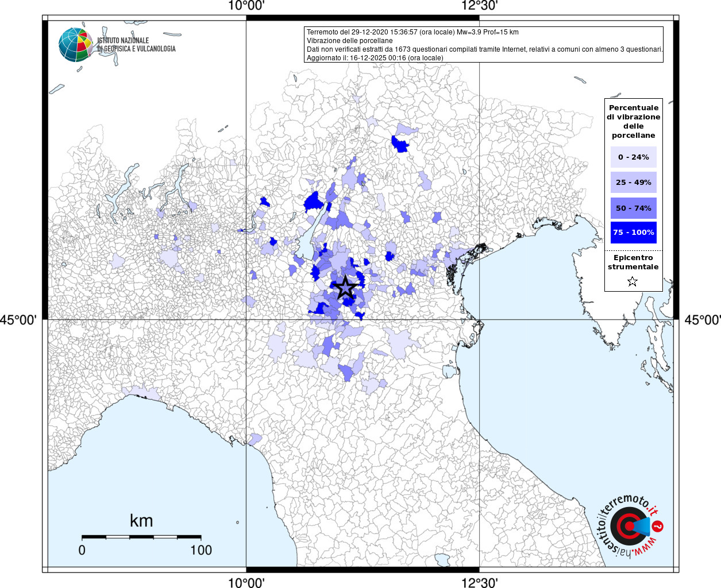The width and height of the screenshot is (721, 588).
Task: Click the haisentitoilterremoto.it circular logo
Action: pyautogui.click(x=630, y=526)
